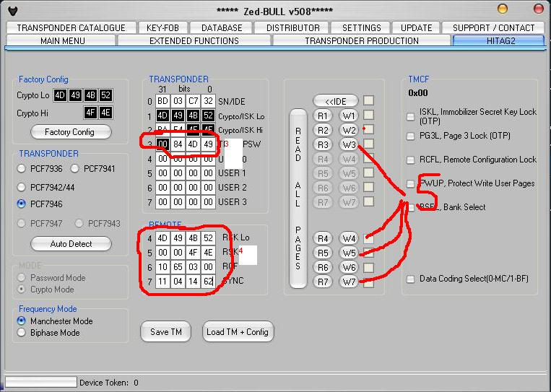Image resolution: width=551 pixels, height=392 pixels.
Task: Click the <<IDE button
Action: pos(335,101)
